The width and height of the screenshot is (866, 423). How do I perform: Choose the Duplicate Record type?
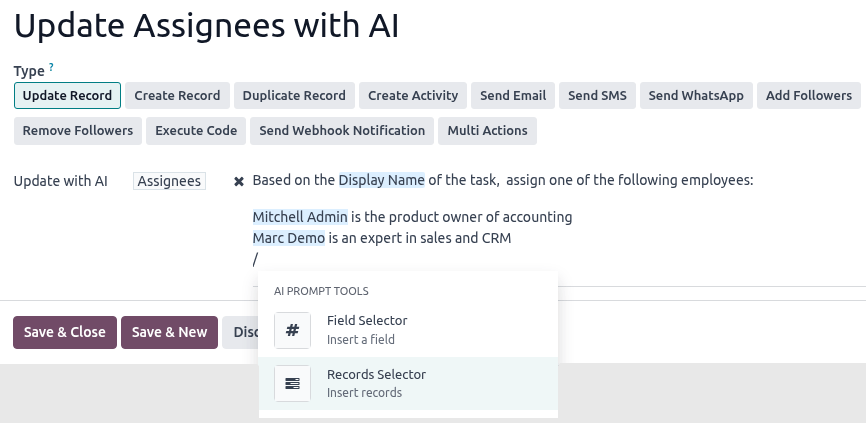point(294,96)
